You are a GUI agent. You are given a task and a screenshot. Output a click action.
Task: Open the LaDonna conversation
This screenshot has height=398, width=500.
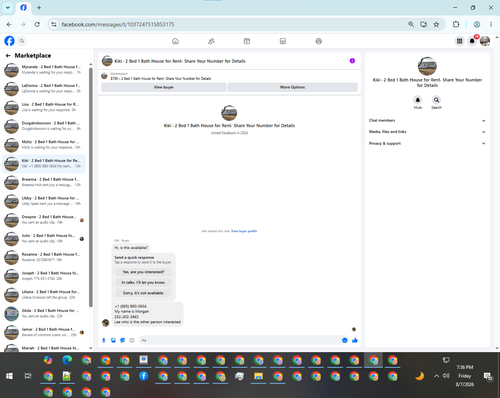click(x=44, y=88)
